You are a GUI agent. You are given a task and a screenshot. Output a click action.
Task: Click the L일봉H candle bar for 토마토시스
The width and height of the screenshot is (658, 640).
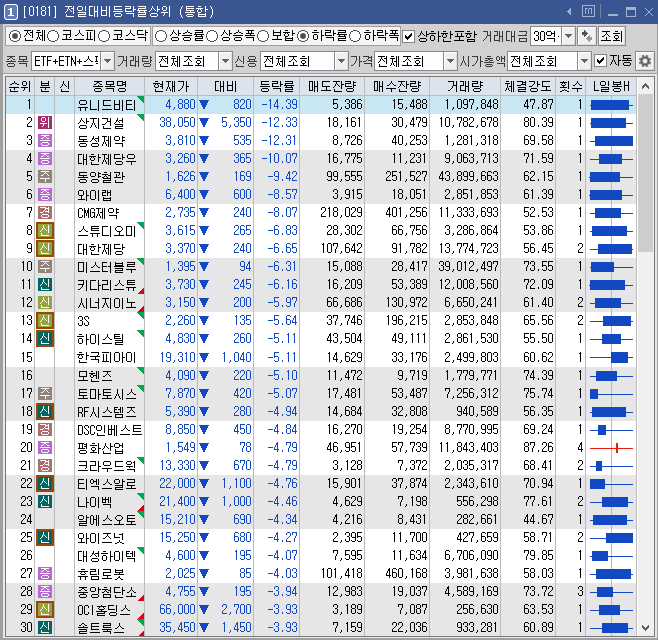611,394
